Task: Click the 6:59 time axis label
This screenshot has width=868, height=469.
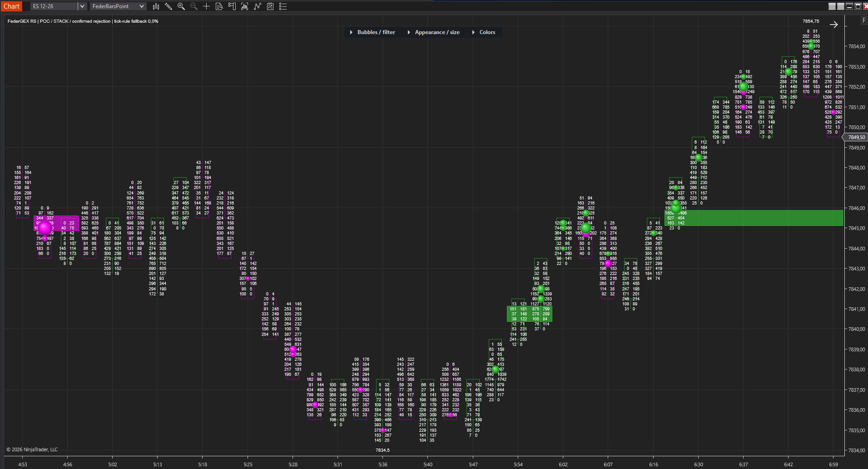Action: click(x=833, y=464)
